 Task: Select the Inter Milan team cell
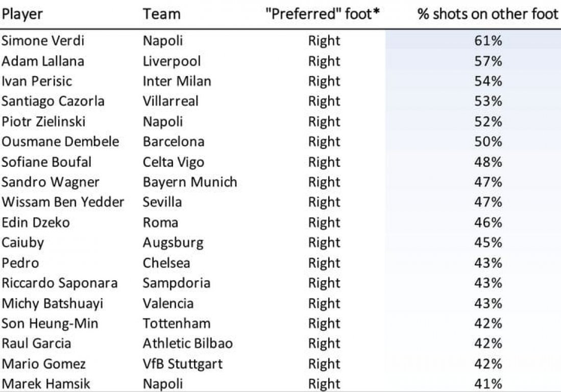point(177,81)
